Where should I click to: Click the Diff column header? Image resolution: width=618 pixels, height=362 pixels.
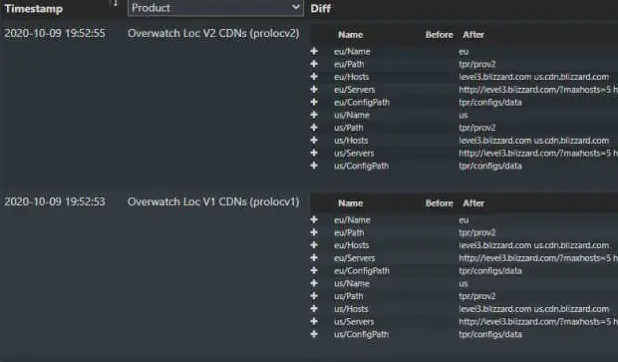(320, 8)
